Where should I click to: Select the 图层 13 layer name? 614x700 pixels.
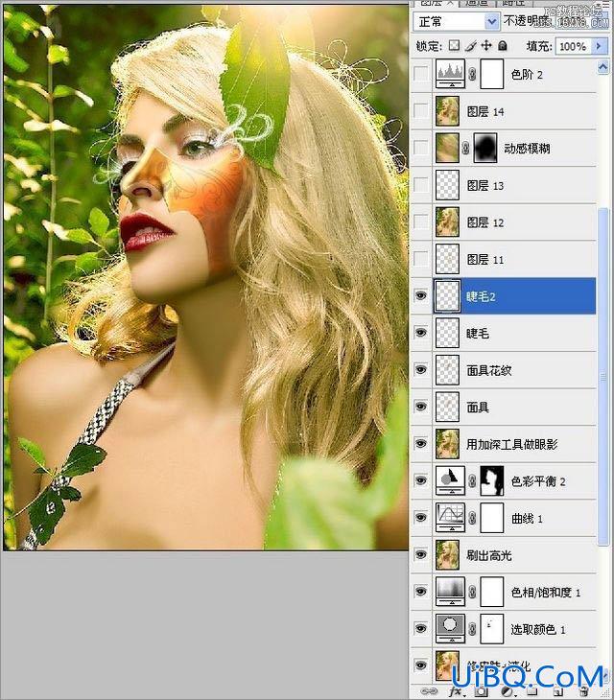pyautogui.click(x=484, y=185)
